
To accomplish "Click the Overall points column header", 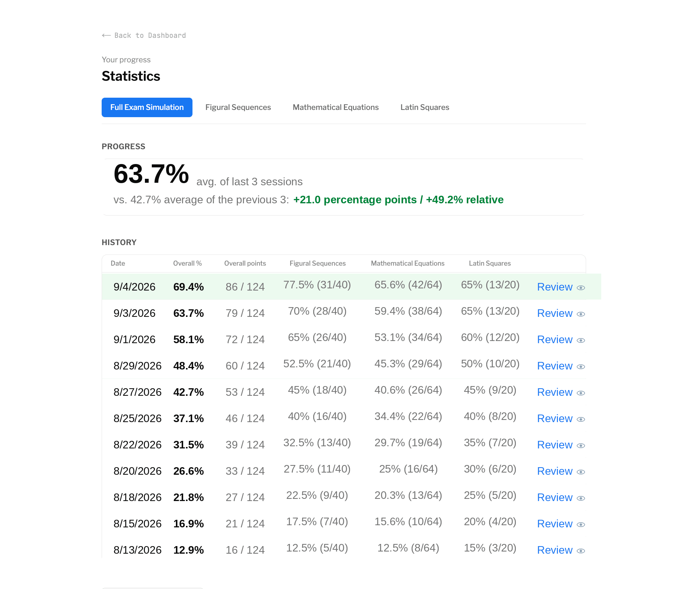I will point(245,263).
